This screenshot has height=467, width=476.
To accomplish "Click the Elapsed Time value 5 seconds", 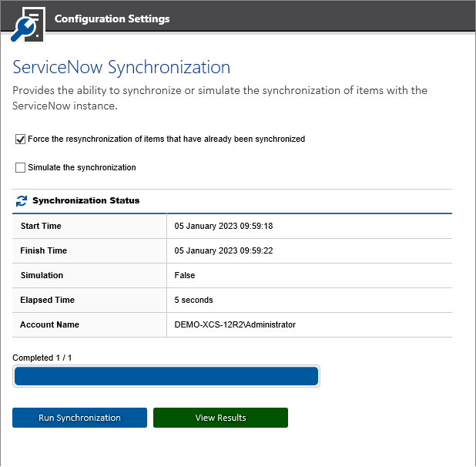I will [x=193, y=300].
